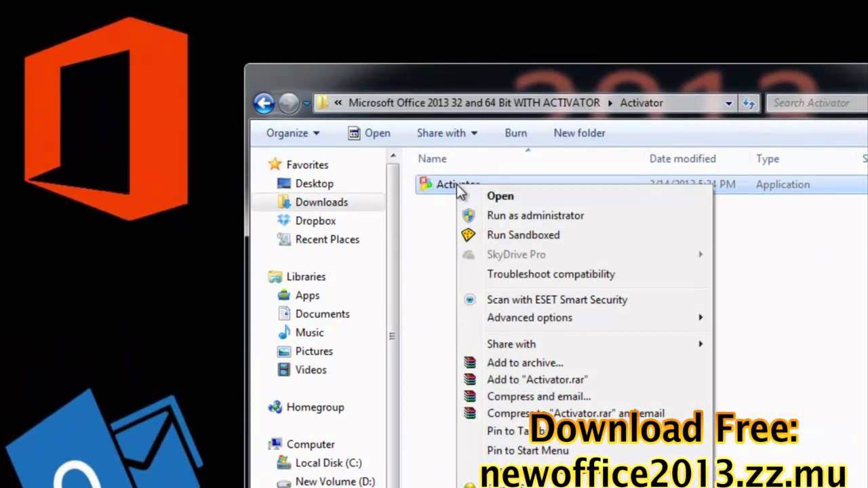
Task: Expand the address bar history dropdown arrow
Action: point(729,103)
